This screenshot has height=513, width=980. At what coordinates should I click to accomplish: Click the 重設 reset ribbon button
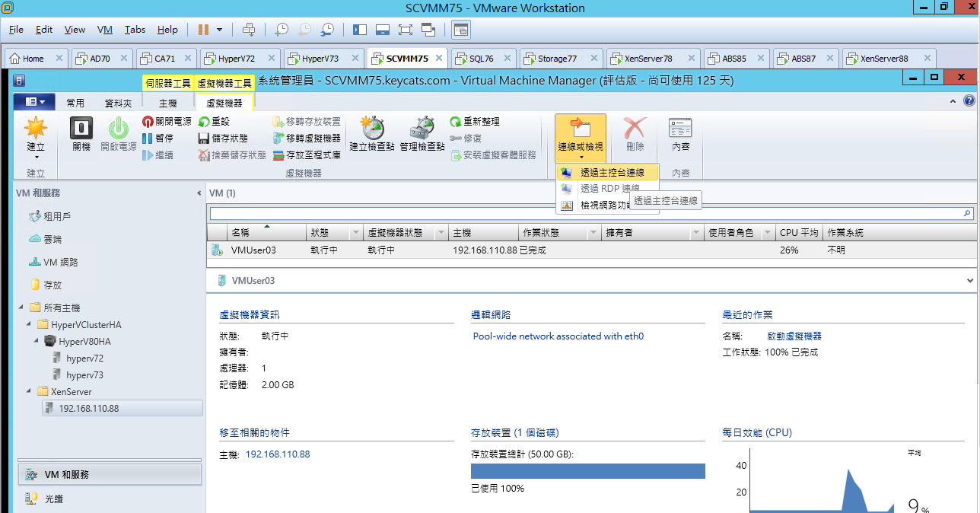[214, 122]
